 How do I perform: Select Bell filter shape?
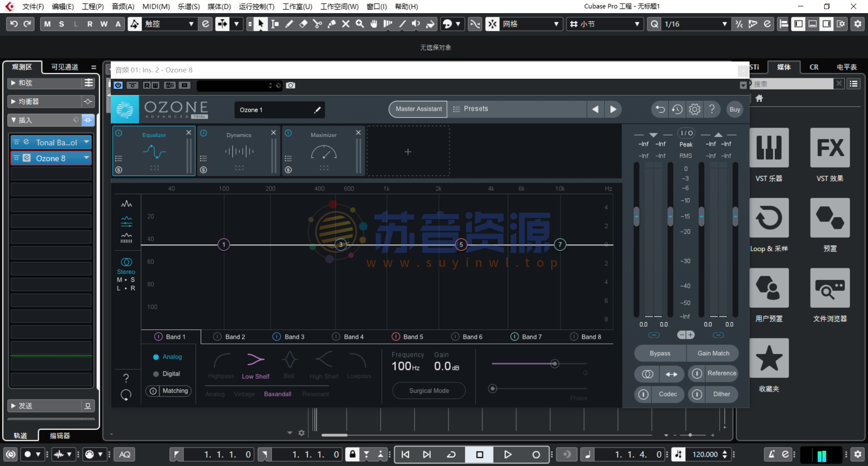(x=289, y=366)
